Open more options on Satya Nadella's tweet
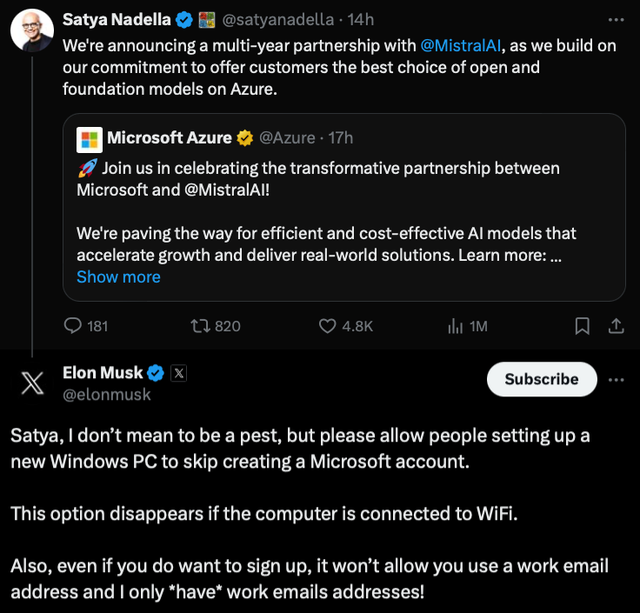 click(x=616, y=20)
